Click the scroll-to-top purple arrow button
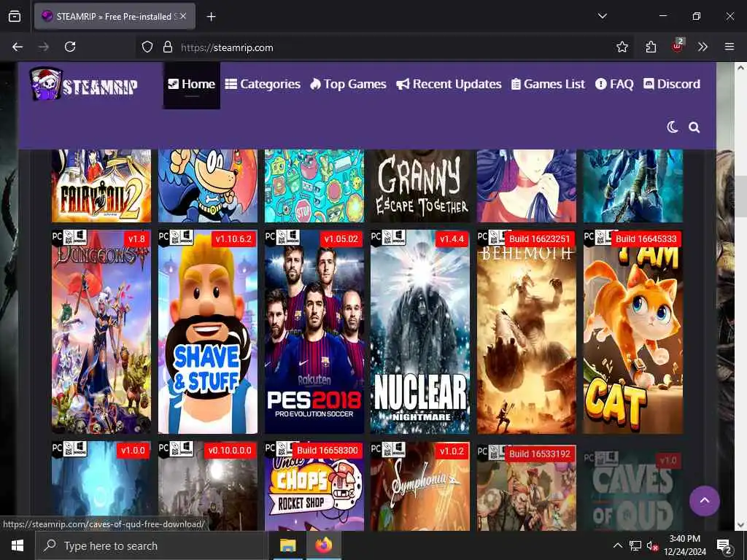This screenshot has height=560, width=747. pyautogui.click(x=704, y=501)
